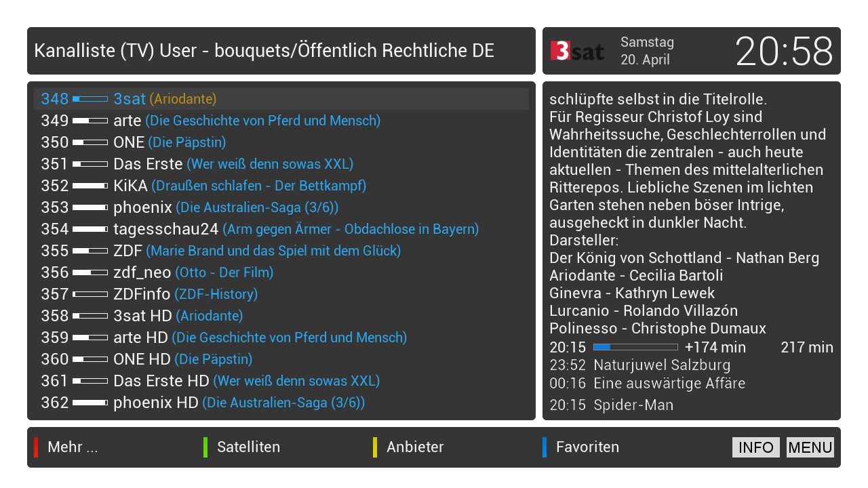Select channel 348 3sat in list
This screenshot has width=868, height=488.
point(281,99)
